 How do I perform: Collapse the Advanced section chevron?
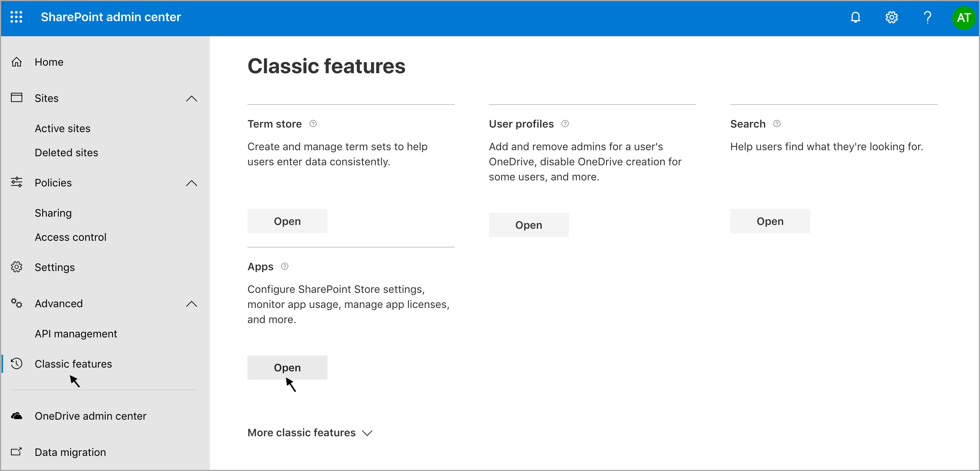tap(191, 304)
